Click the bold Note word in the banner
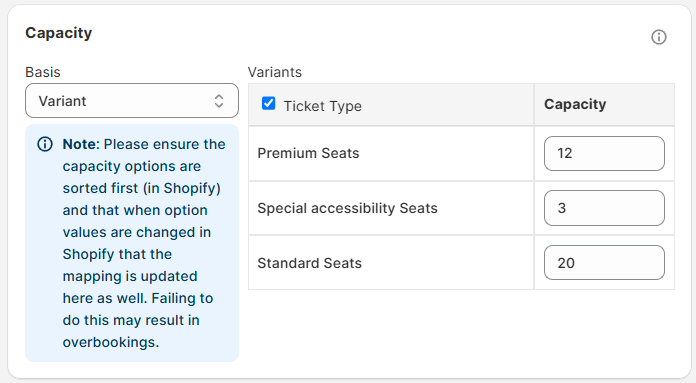696x383 pixels. pos(79,144)
